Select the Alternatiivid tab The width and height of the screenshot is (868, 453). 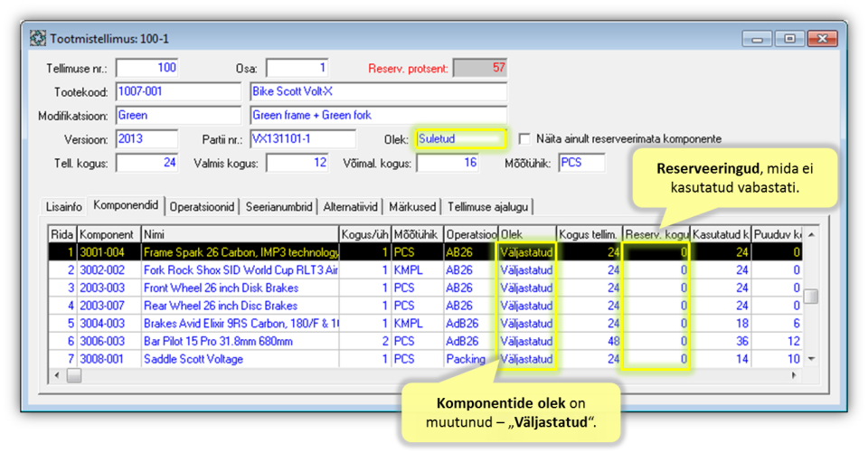[x=353, y=206]
